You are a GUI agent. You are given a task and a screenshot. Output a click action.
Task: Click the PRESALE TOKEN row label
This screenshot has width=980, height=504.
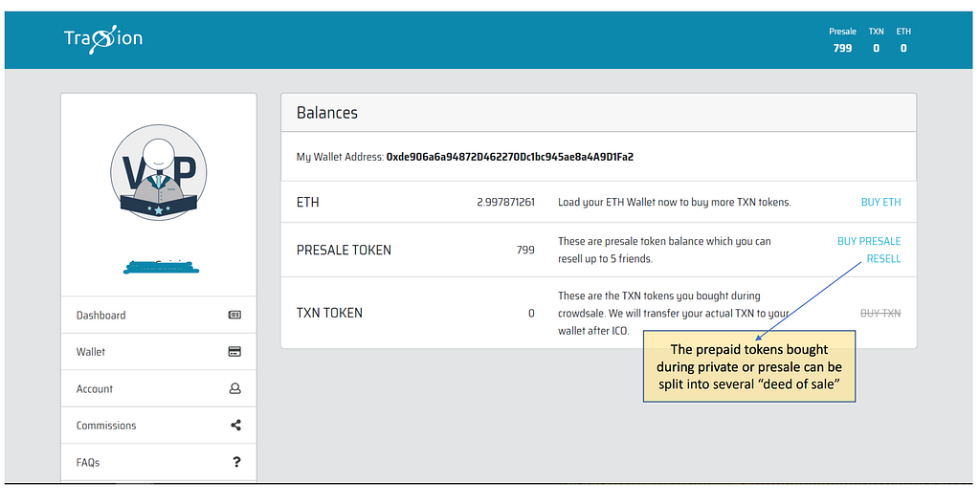point(344,250)
